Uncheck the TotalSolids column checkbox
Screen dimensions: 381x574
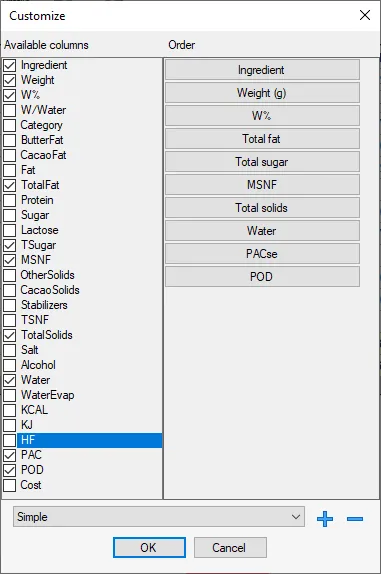[10, 335]
